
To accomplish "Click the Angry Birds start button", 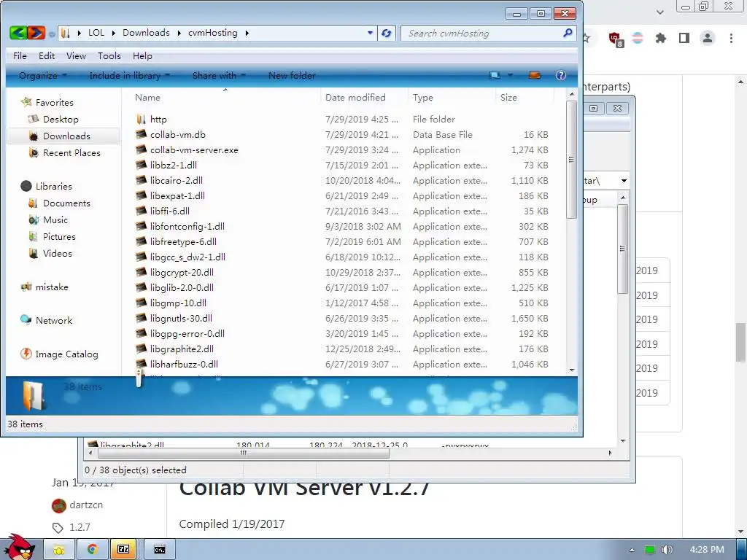I will pyautogui.click(x=19, y=547).
